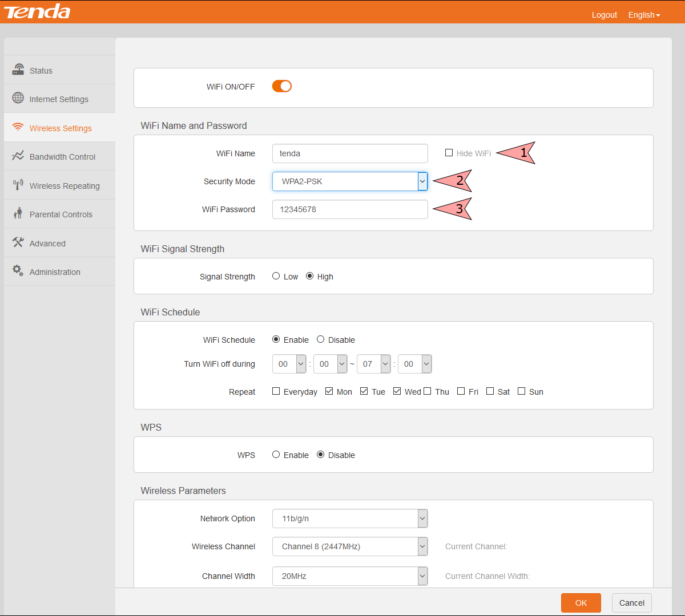Click the Logout link
The image size is (685, 616).
(604, 15)
